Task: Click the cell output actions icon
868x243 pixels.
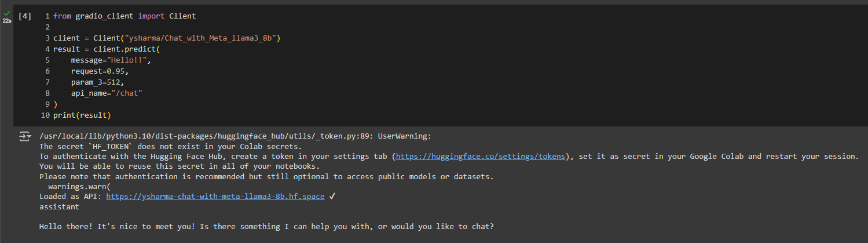Action: [24, 136]
